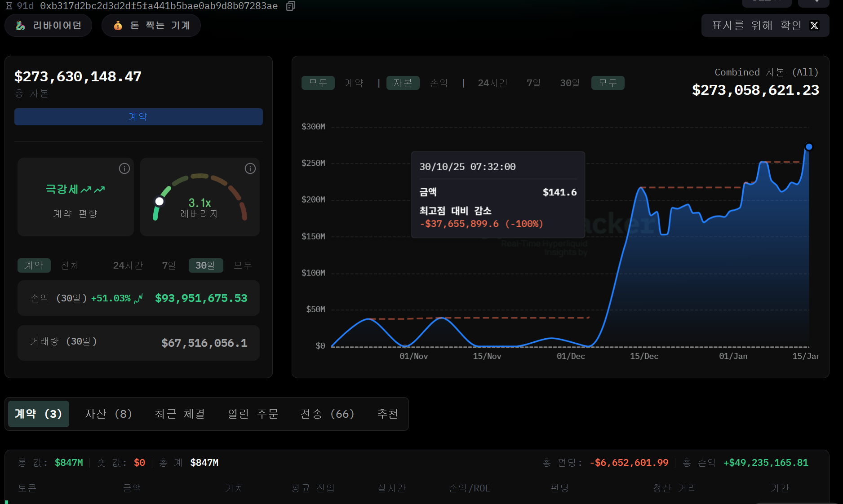Select 전체 scope in stats panel
Image resolution: width=843 pixels, height=504 pixels.
70,265
